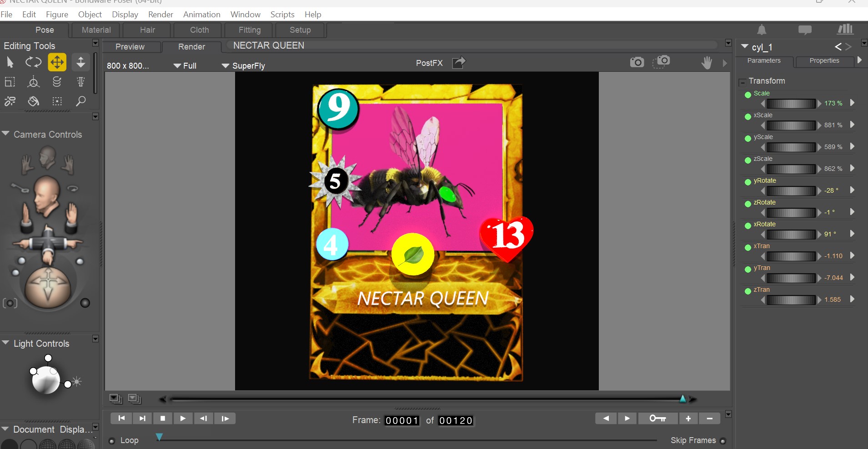Image resolution: width=868 pixels, height=449 pixels.
Task: Step to the next keyframe
Action: pos(627,419)
